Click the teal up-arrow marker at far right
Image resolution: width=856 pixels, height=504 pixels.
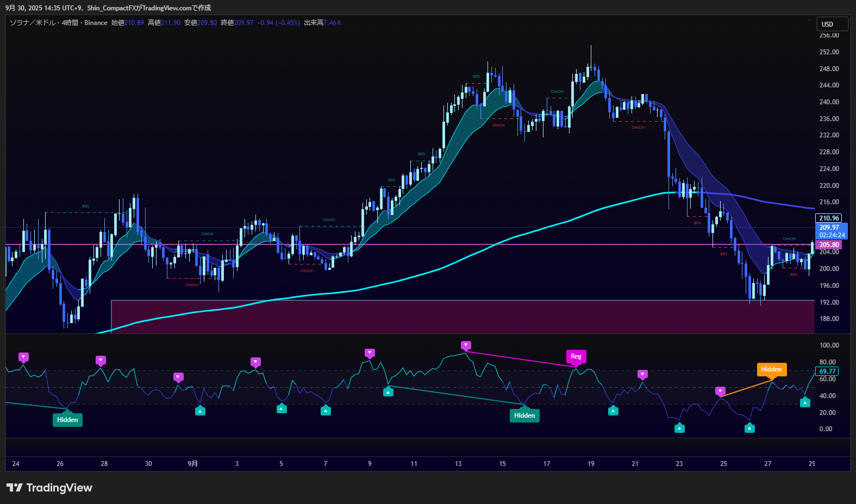(805, 402)
